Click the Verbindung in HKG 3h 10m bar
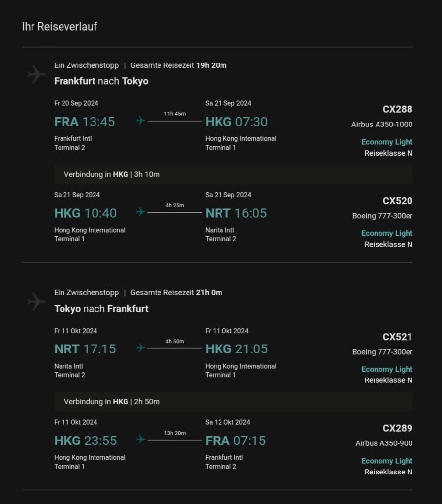 (x=233, y=174)
